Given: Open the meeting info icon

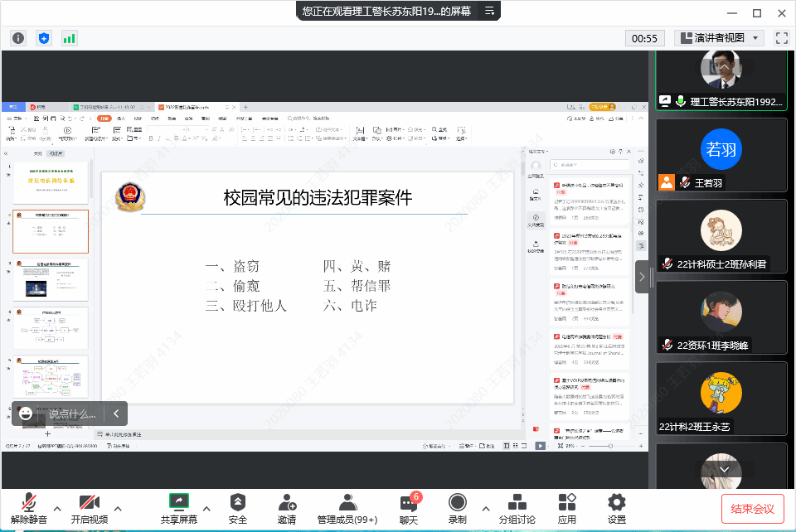Looking at the screenshot, I should [18, 38].
